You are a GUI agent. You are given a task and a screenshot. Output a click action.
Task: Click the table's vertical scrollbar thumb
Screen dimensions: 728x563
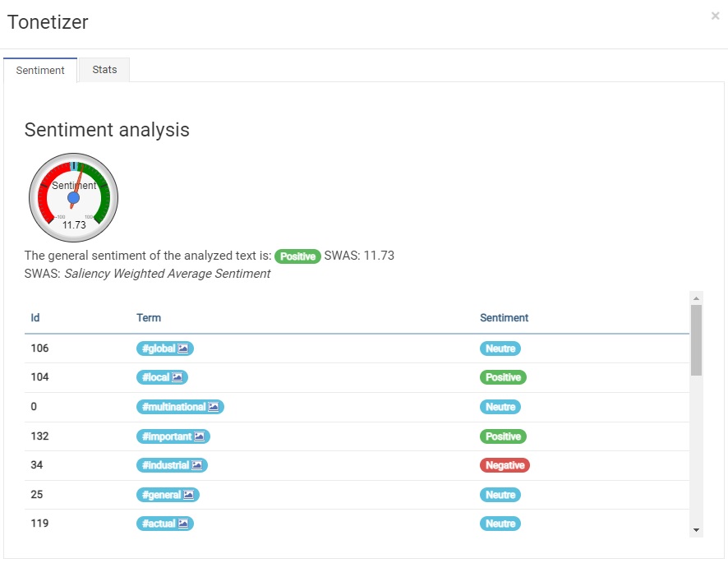(696, 340)
